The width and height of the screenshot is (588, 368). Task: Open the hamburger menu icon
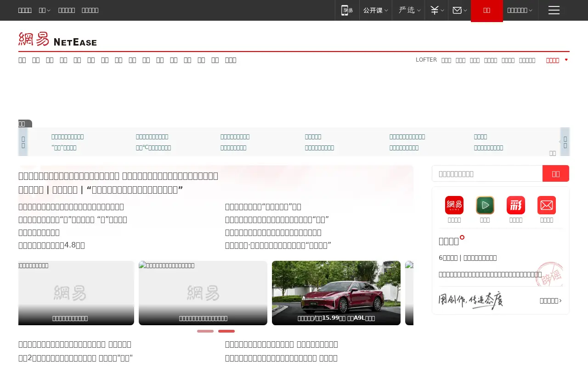click(x=554, y=10)
